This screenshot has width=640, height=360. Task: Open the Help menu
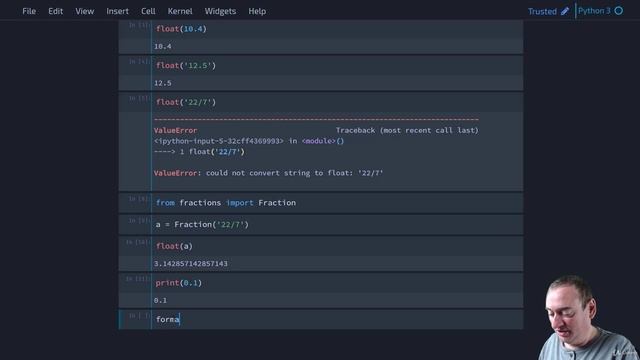click(x=257, y=11)
